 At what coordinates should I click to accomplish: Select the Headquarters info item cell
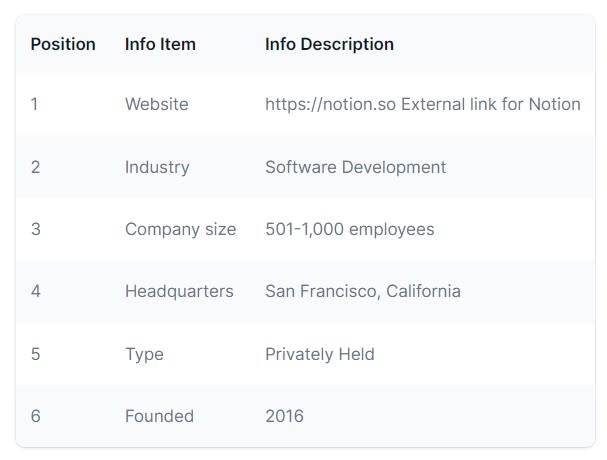[179, 291]
